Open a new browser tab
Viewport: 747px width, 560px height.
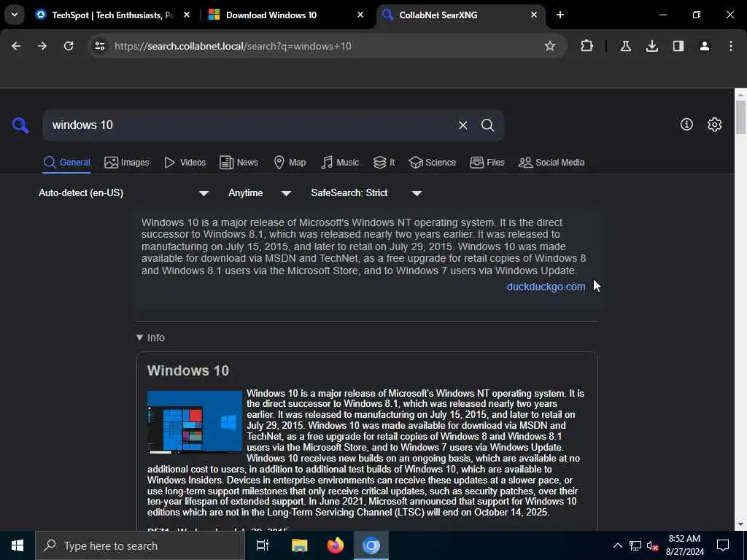coord(560,15)
